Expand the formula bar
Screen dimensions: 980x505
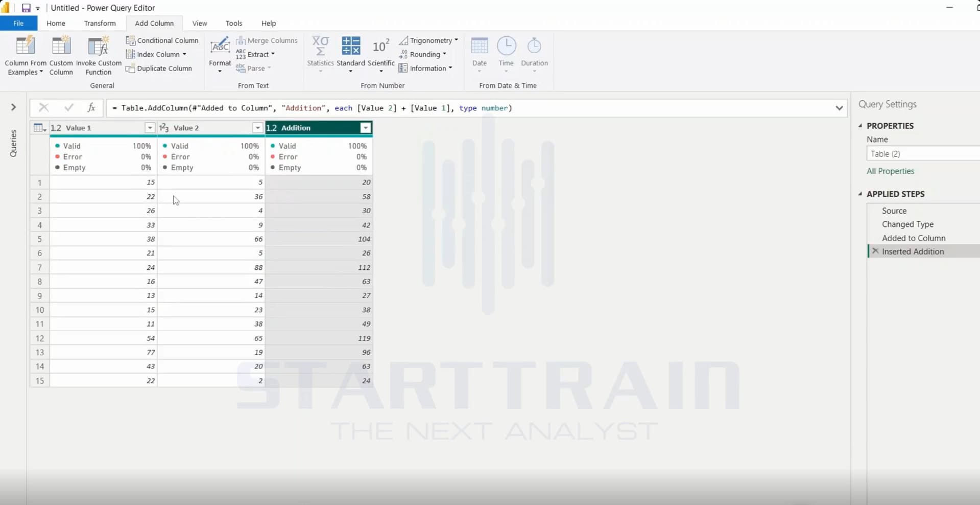click(x=839, y=108)
